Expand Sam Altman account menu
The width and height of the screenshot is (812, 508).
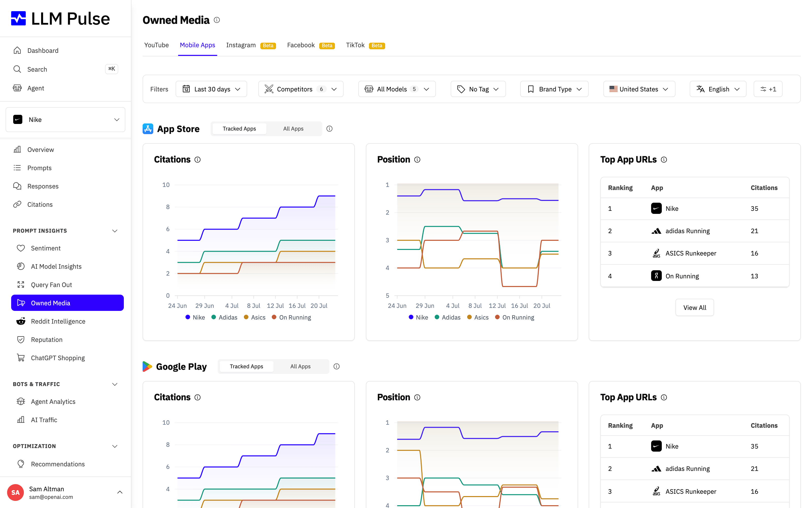(x=120, y=492)
